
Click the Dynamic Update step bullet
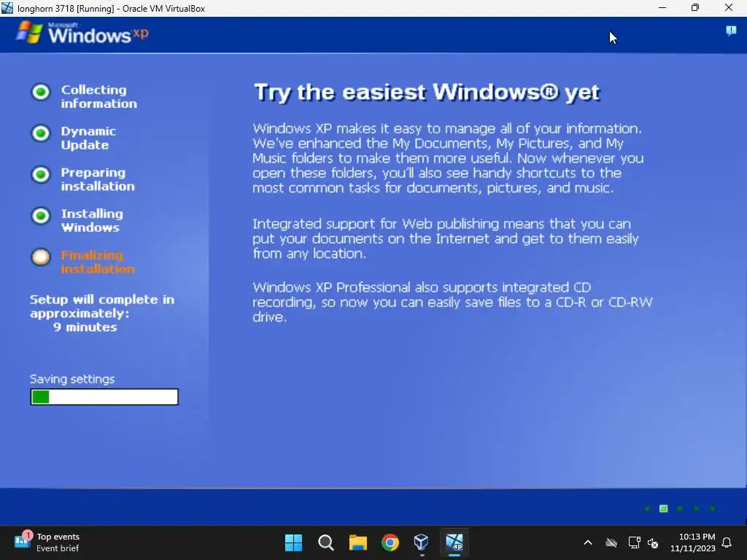[41, 133]
